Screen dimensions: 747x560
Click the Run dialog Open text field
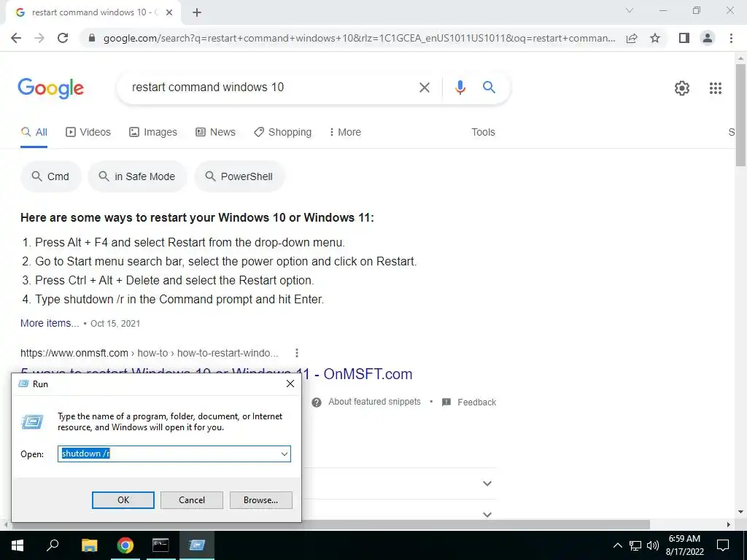click(x=169, y=454)
